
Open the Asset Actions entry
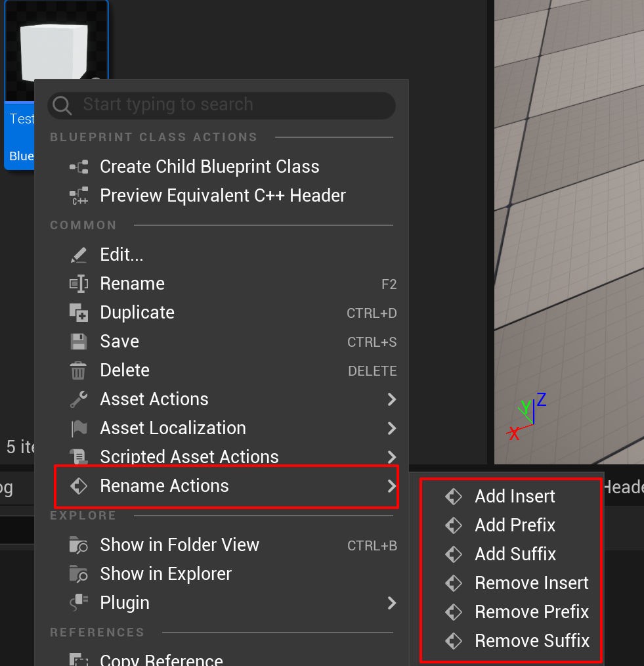point(222,399)
